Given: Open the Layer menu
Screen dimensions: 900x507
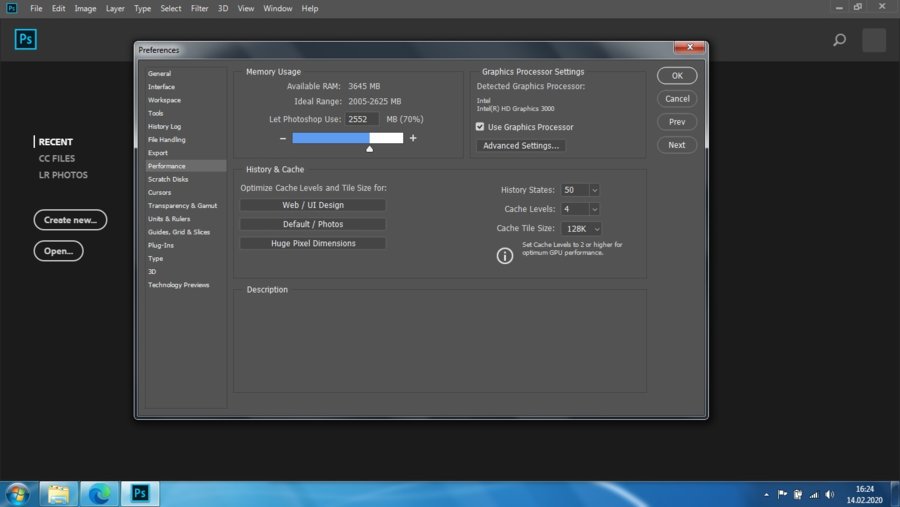Looking at the screenshot, I should (x=115, y=9).
